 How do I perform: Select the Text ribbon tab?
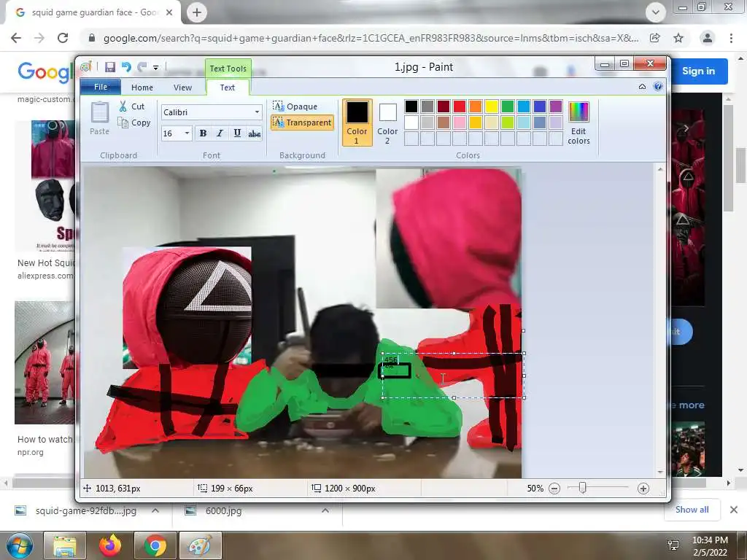(228, 87)
